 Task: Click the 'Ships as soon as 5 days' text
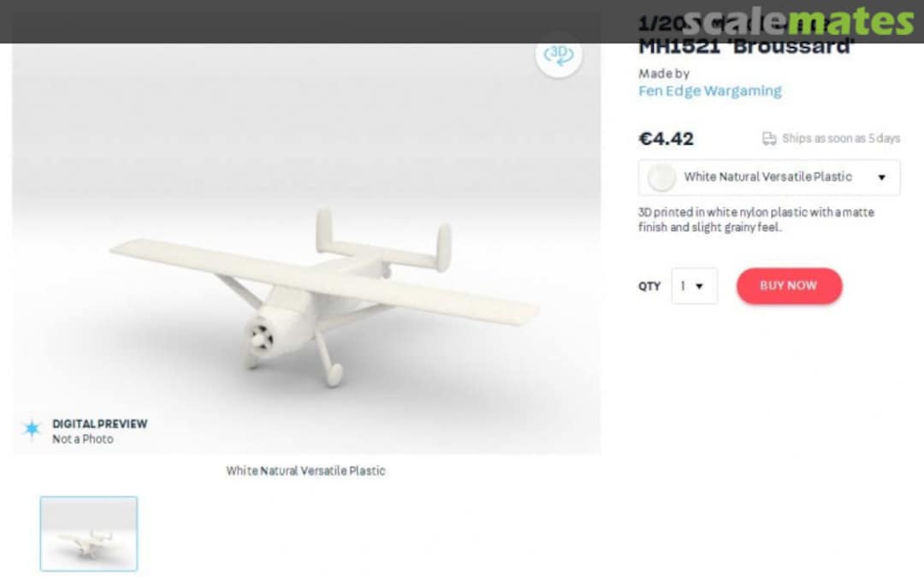841,139
